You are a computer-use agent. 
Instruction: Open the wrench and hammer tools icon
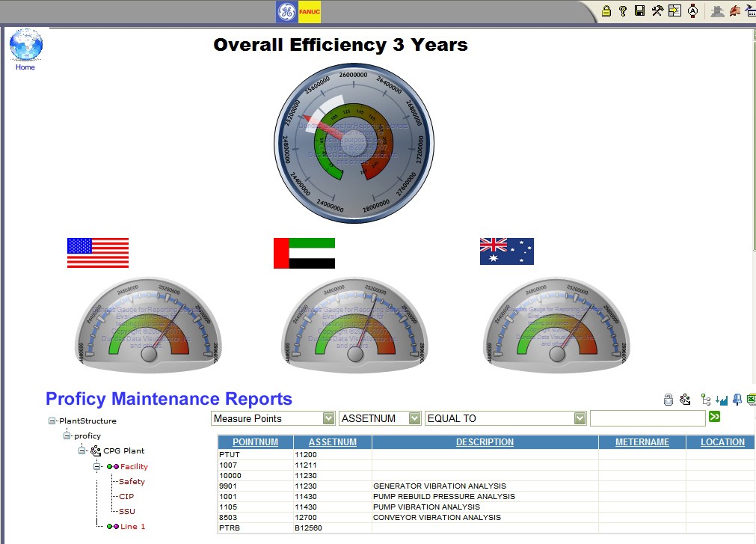[657, 10]
